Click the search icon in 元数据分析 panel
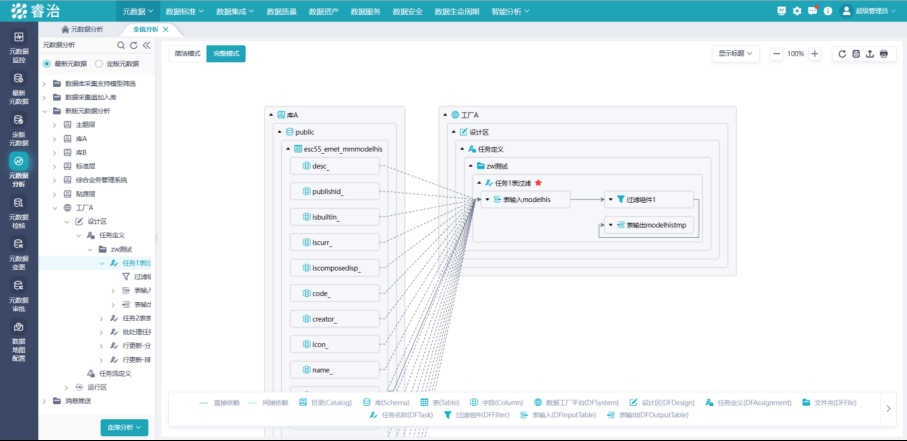Screen dimensions: 907x441 click(x=121, y=46)
